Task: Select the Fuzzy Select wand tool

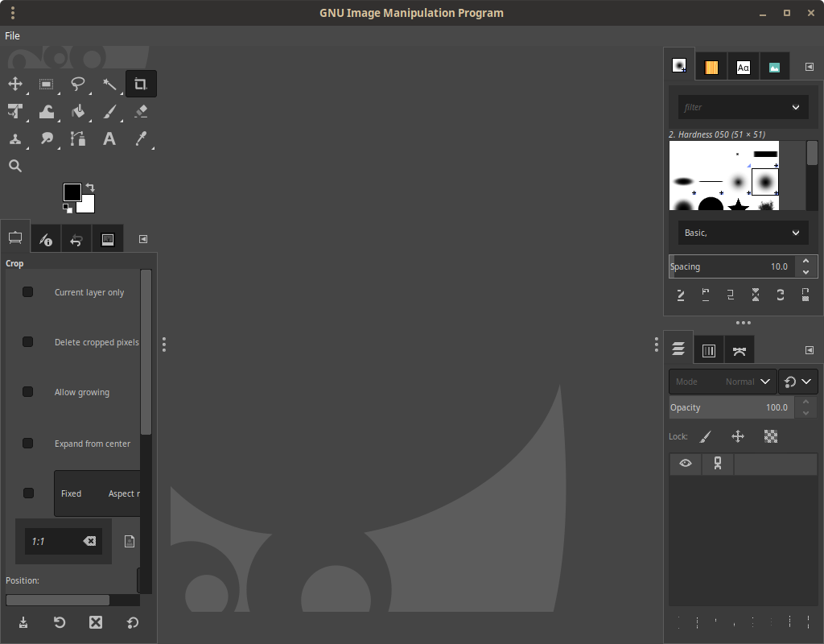Action: tap(109, 84)
